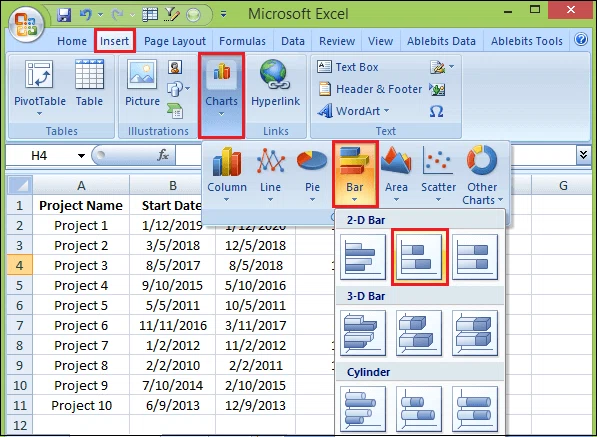Open Shapes gallery in Illustrations

tap(174, 89)
